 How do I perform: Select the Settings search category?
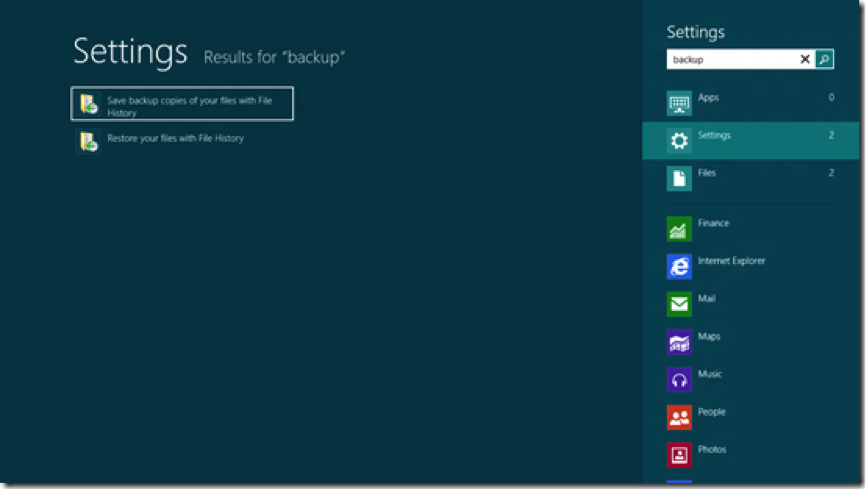click(751, 141)
